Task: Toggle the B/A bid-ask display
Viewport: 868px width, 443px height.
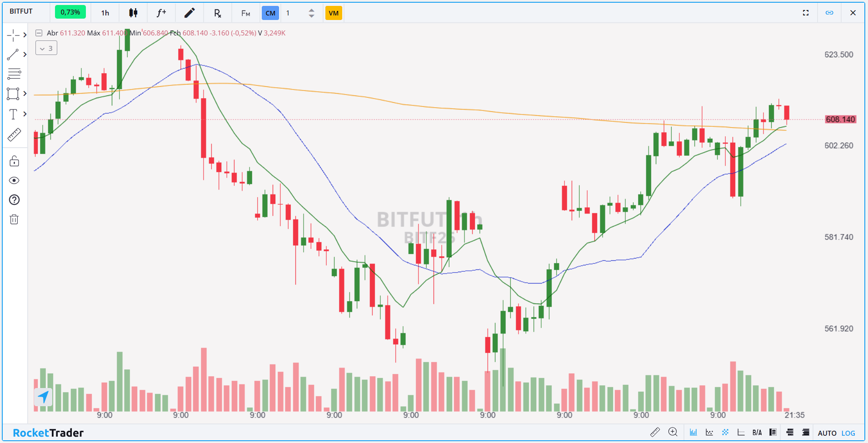Action: [757, 433]
